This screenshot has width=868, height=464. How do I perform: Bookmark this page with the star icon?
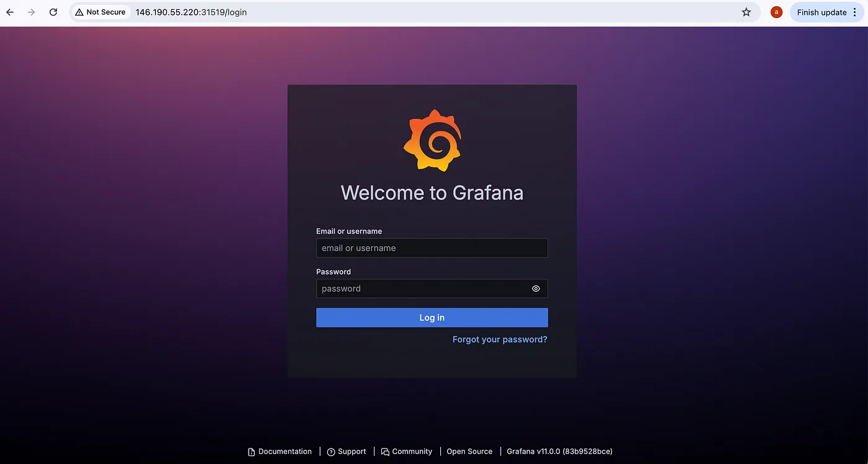[x=746, y=12]
